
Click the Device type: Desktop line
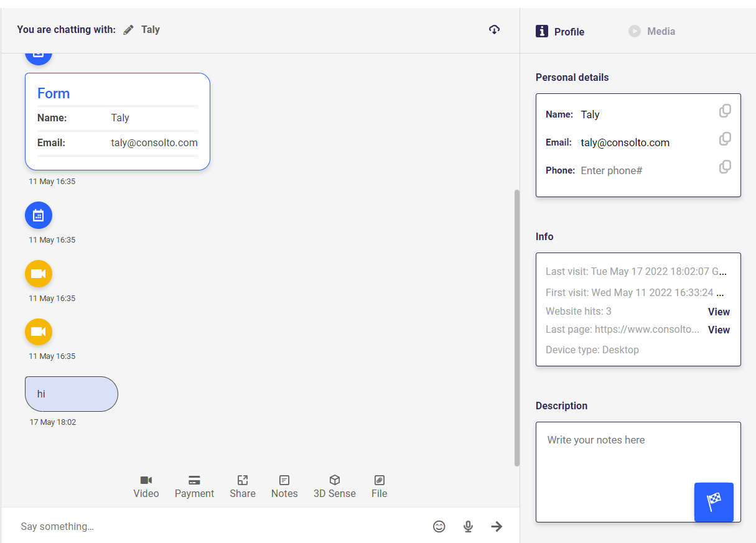[592, 350]
